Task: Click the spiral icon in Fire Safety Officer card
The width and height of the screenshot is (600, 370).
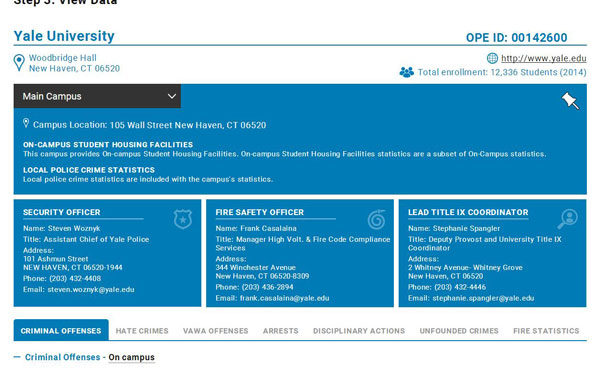Action: [376, 219]
